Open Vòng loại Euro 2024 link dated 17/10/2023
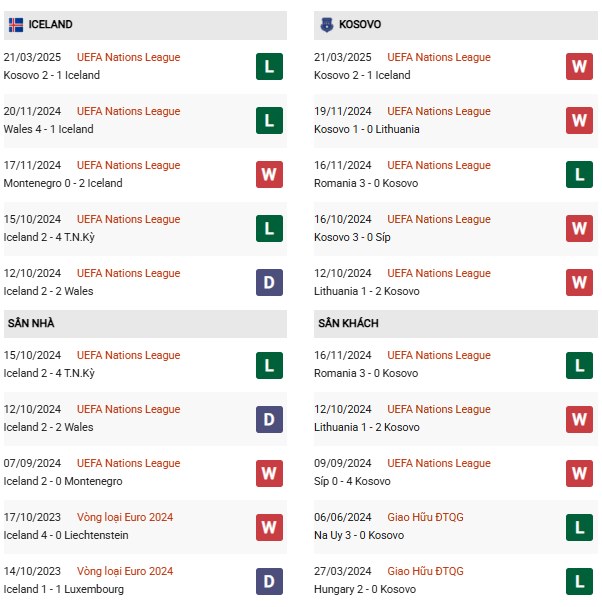The height and width of the screenshot is (607, 602). coord(125,517)
